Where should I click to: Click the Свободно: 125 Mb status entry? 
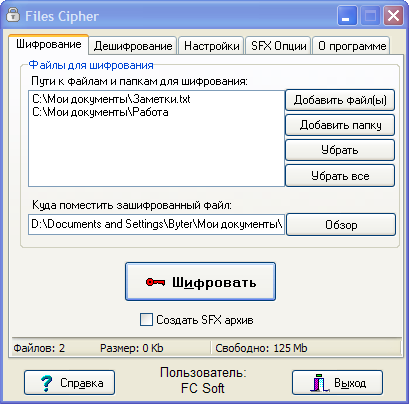click(261, 348)
